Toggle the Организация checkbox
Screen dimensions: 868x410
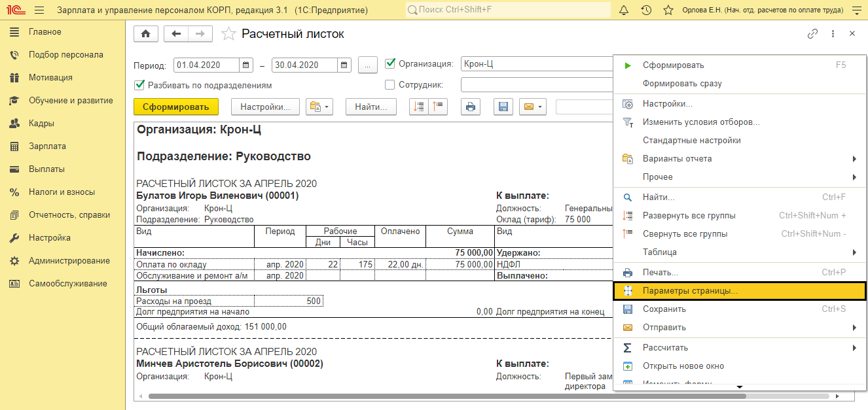(x=391, y=63)
